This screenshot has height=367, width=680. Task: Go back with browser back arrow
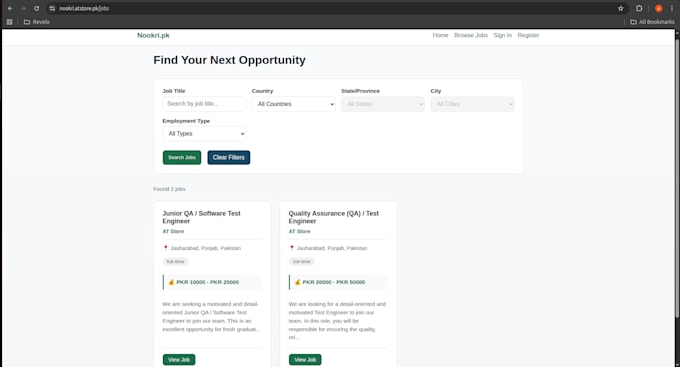click(x=10, y=8)
